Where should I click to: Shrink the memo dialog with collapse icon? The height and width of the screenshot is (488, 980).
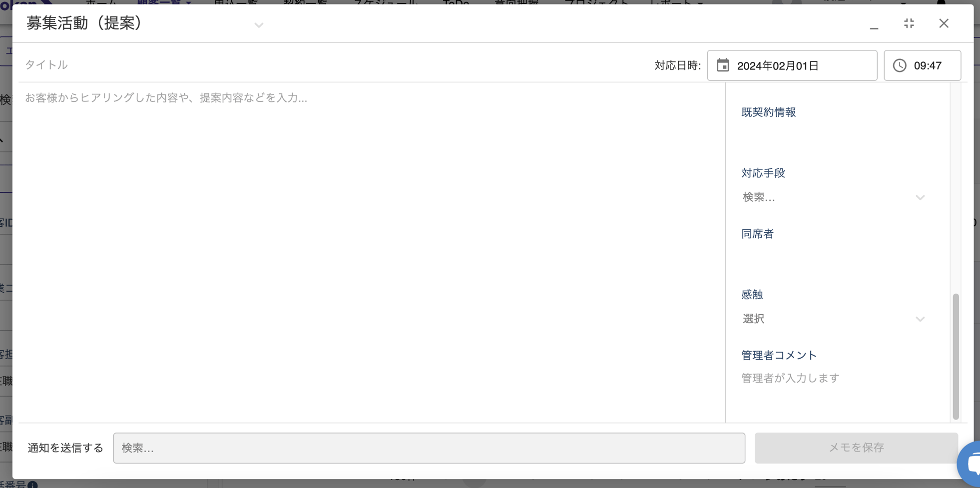tap(909, 23)
